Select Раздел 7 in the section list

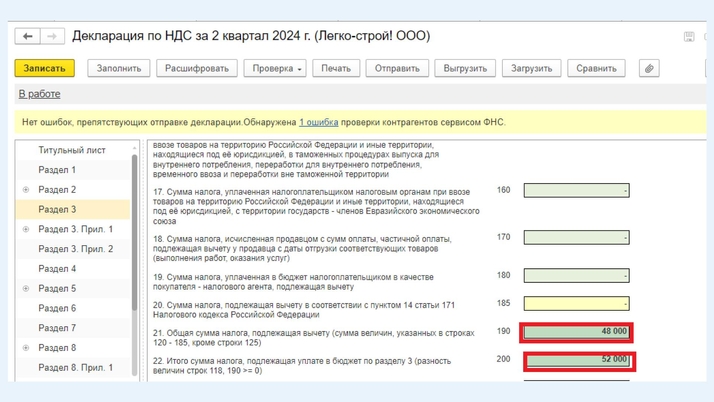tap(57, 328)
